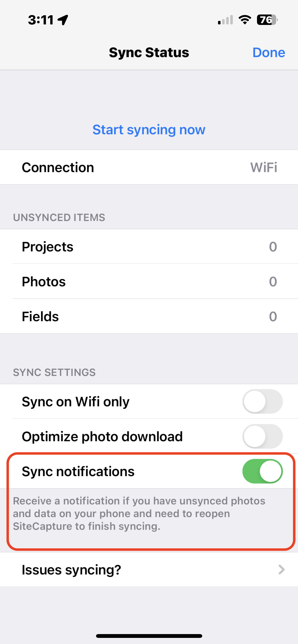This screenshot has height=644, width=298.
Task: Turn on Optimize photo download toggle
Action: coord(262,436)
